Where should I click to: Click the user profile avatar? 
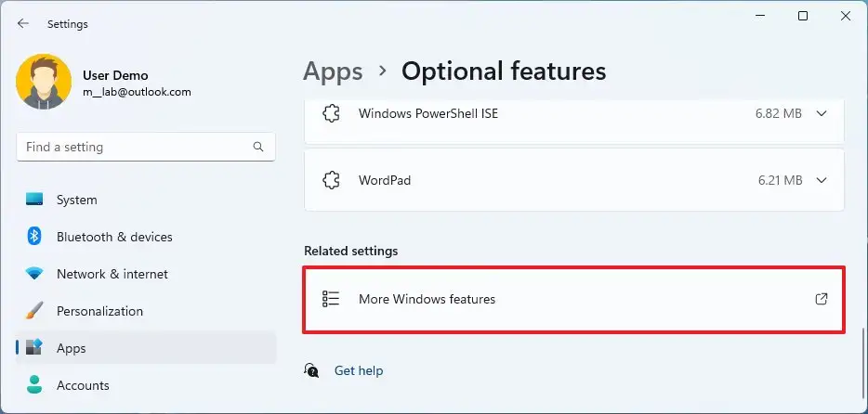tap(44, 82)
